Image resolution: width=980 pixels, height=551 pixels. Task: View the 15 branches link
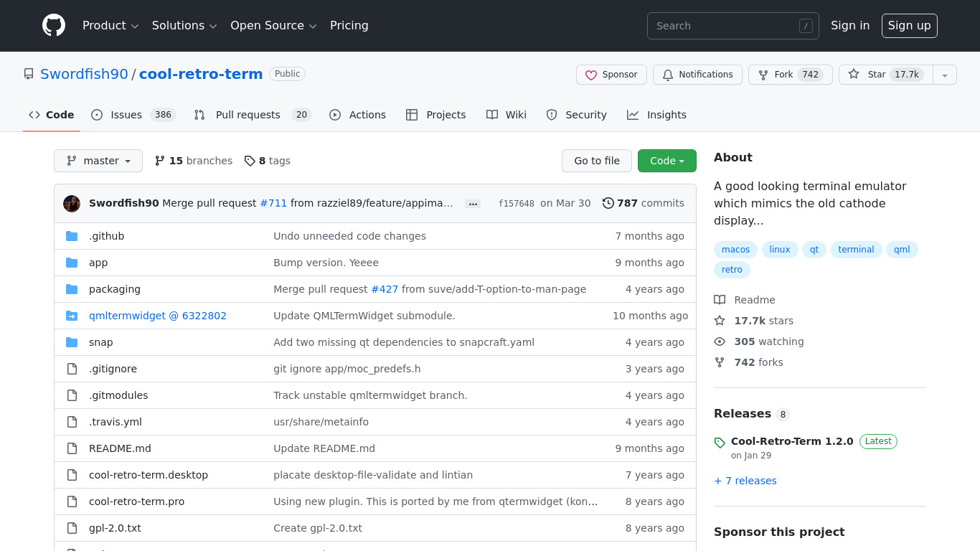[194, 161]
